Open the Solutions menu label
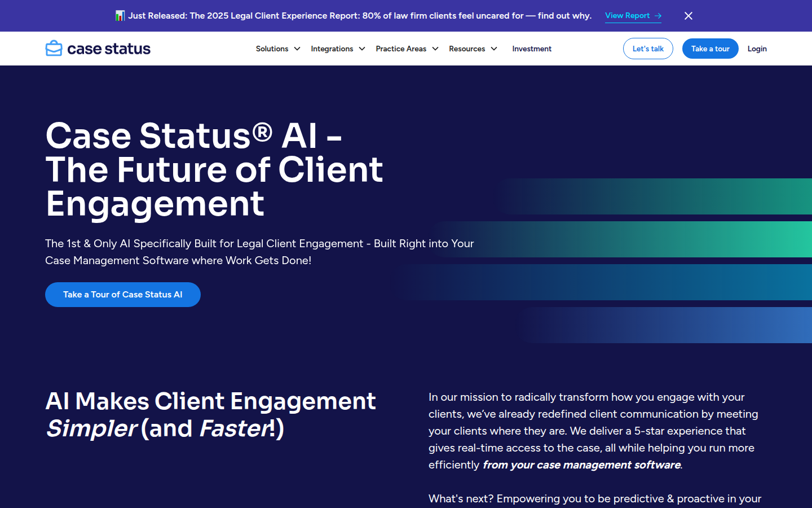 (x=272, y=49)
